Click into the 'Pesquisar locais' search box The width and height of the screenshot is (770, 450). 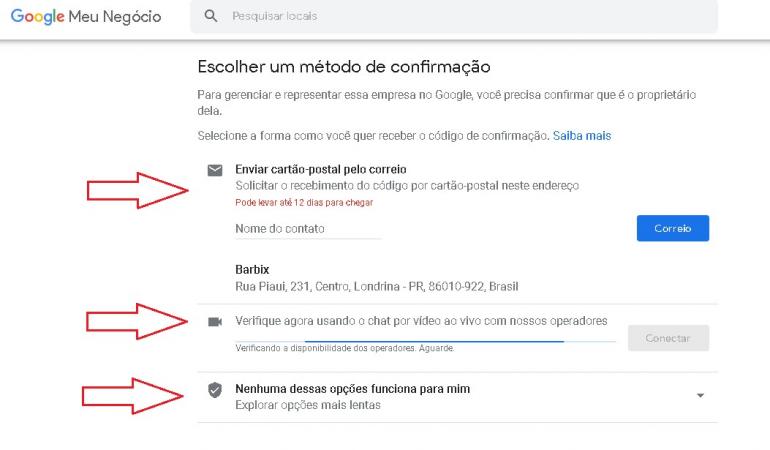(460, 17)
